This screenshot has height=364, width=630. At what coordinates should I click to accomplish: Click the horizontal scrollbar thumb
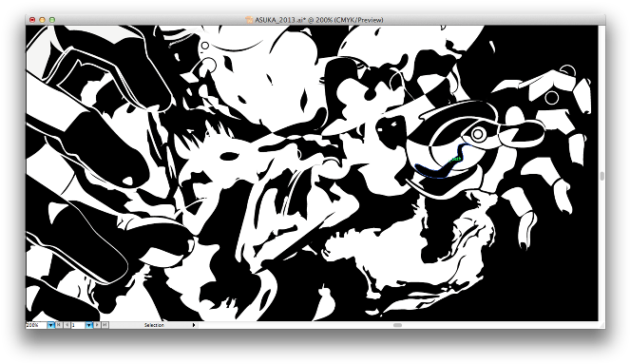click(x=397, y=325)
